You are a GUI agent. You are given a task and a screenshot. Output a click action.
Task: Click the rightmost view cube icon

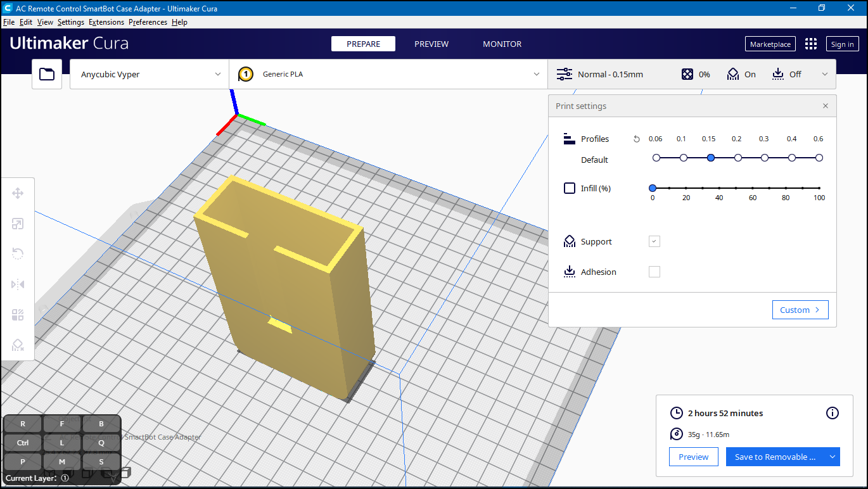point(125,472)
